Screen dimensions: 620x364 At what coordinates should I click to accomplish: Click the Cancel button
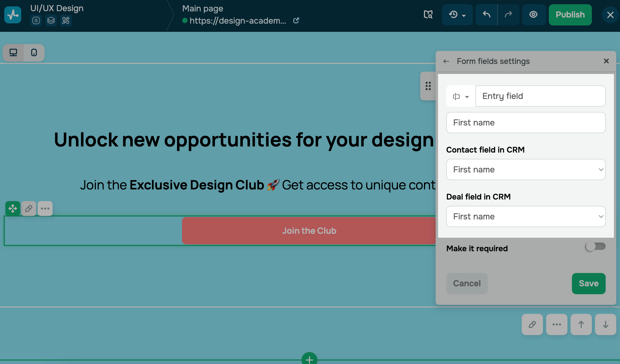(x=467, y=283)
